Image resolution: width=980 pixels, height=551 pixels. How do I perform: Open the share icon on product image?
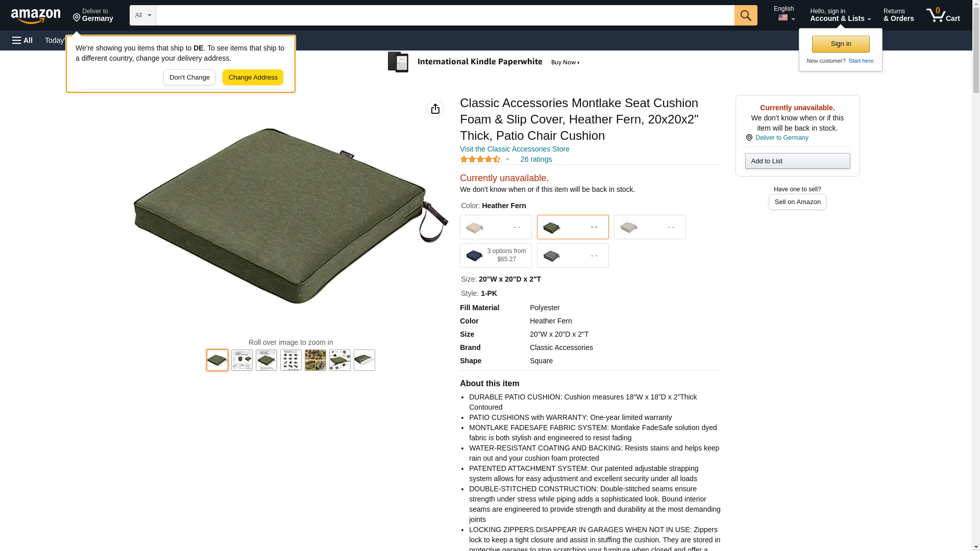[435, 109]
